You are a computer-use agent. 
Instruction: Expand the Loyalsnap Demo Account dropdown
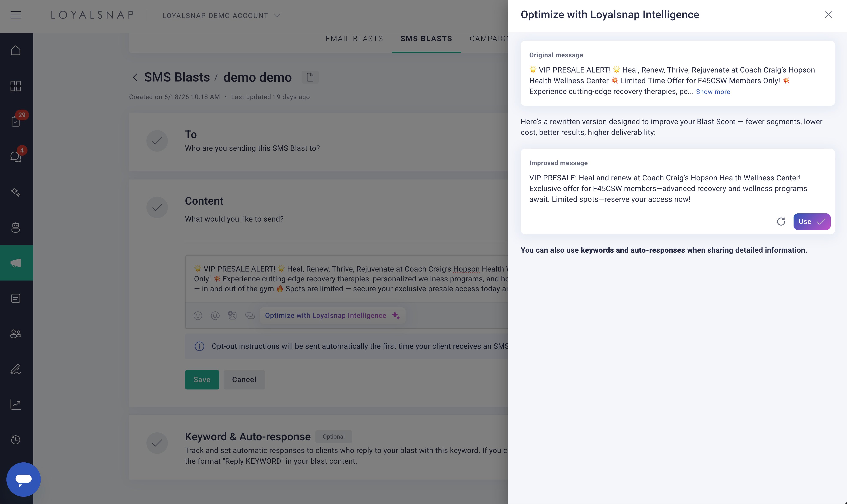pos(222,16)
